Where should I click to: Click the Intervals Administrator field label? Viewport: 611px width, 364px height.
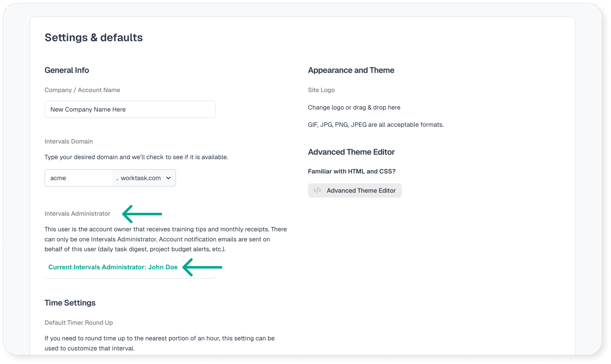pos(77,214)
